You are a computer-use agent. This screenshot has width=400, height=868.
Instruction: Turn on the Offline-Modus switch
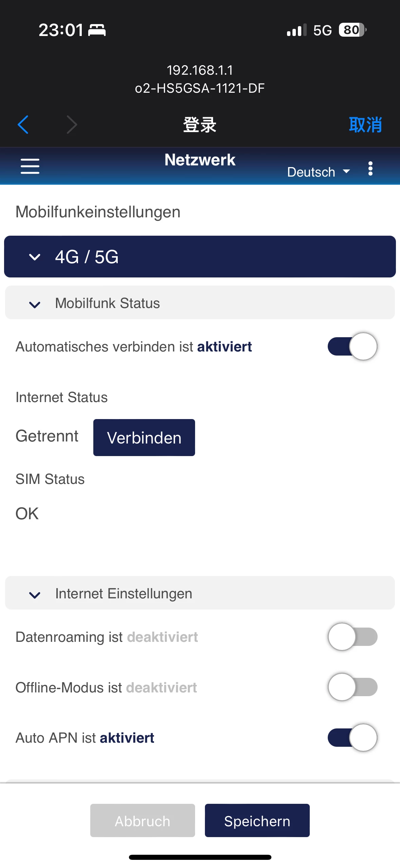[352, 687]
